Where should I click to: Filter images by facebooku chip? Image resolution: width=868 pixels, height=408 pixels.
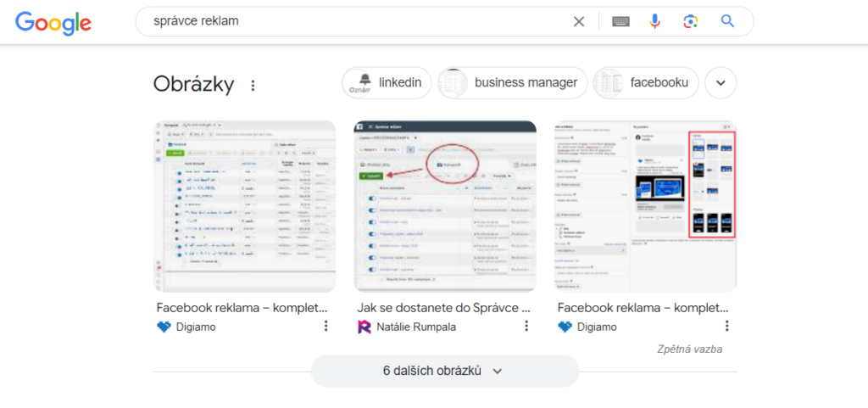pyautogui.click(x=646, y=83)
